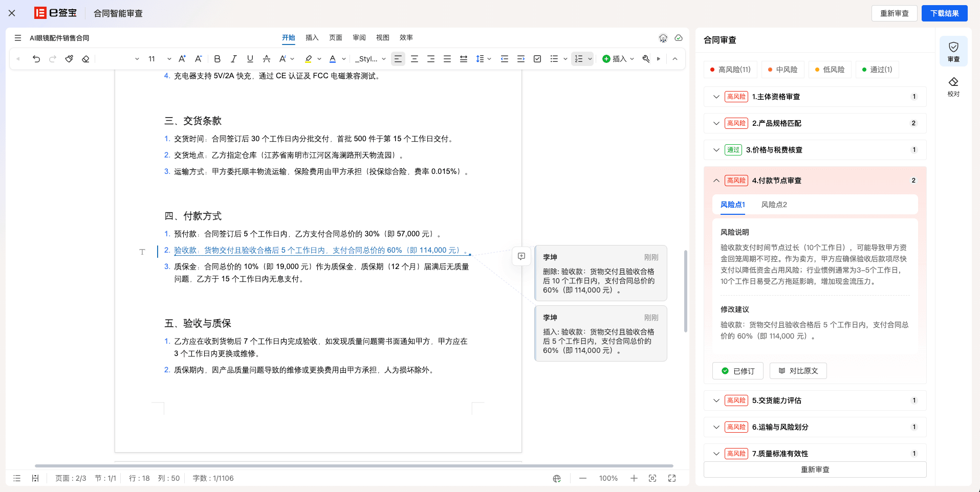Click the top 重新审查 button

tap(895, 13)
